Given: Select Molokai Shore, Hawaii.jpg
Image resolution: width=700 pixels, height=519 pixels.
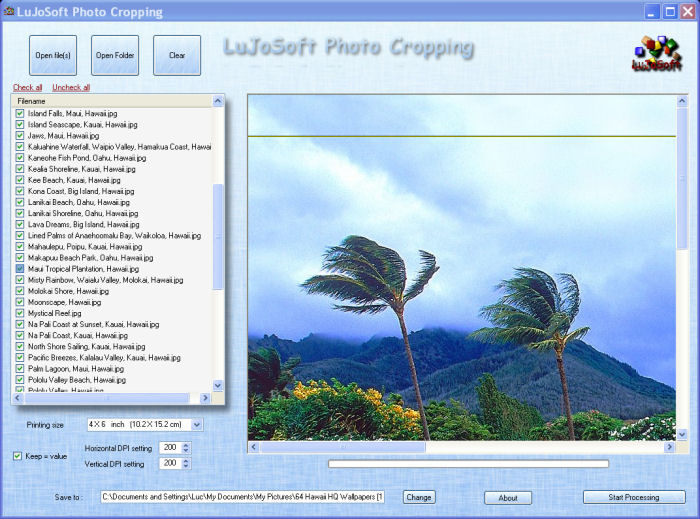Looking at the screenshot, I should point(68,291).
